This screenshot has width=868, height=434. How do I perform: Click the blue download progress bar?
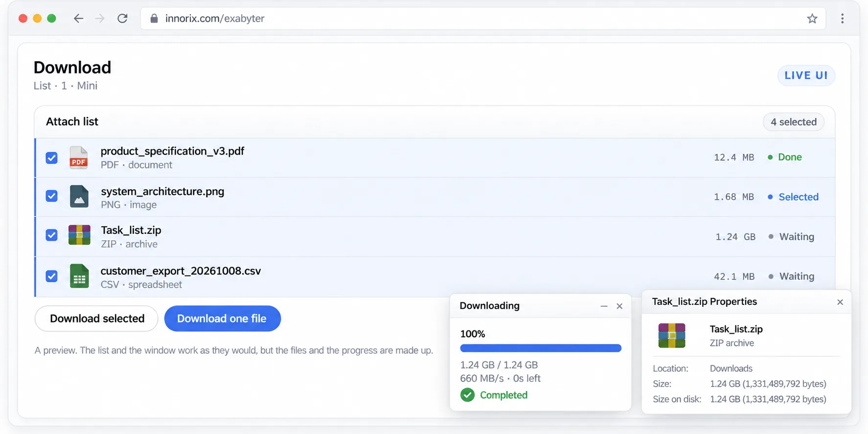(x=541, y=348)
